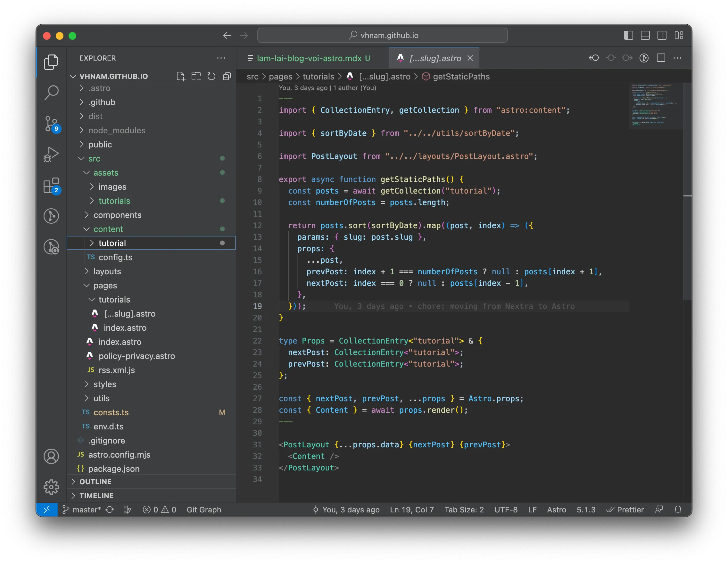Toggle the secondary side bar
This screenshot has width=728, height=564.
pyautogui.click(x=662, y=35)
